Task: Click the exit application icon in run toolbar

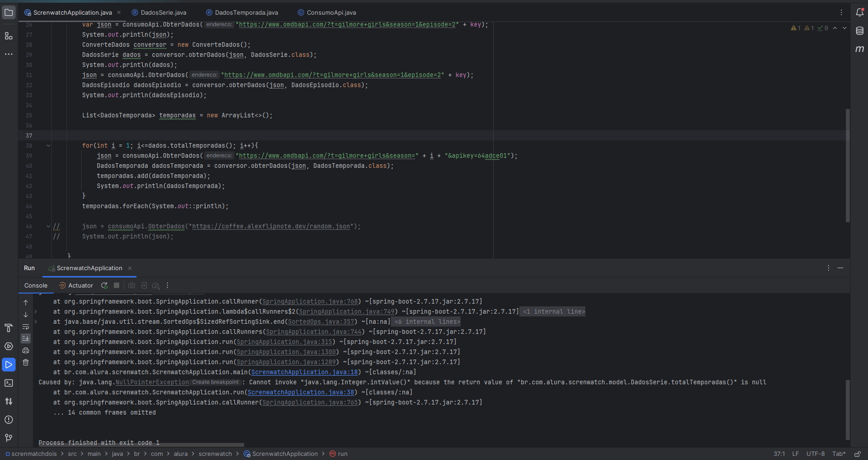Action: coord(144,285)
